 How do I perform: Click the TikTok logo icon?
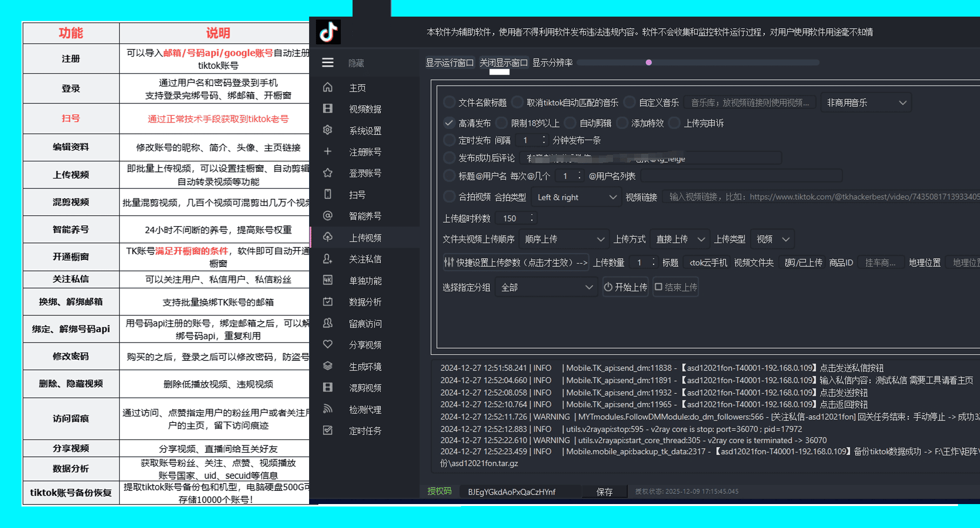coord(328,32)
